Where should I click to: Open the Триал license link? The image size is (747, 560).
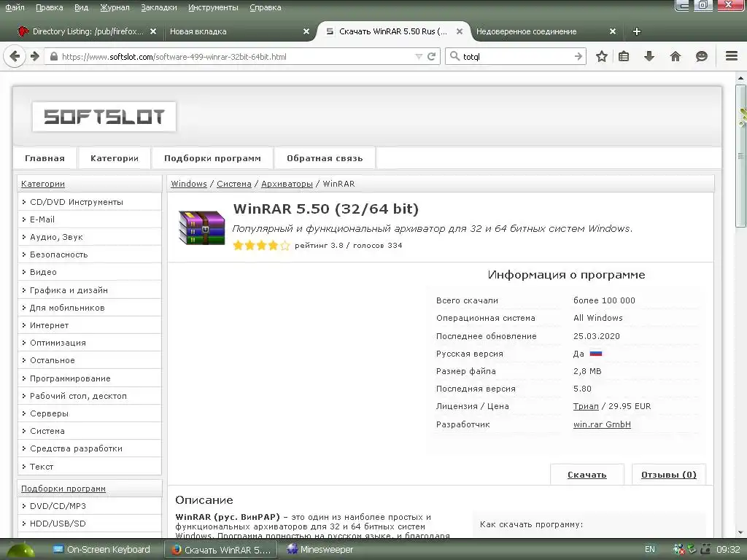coord(586,406)
